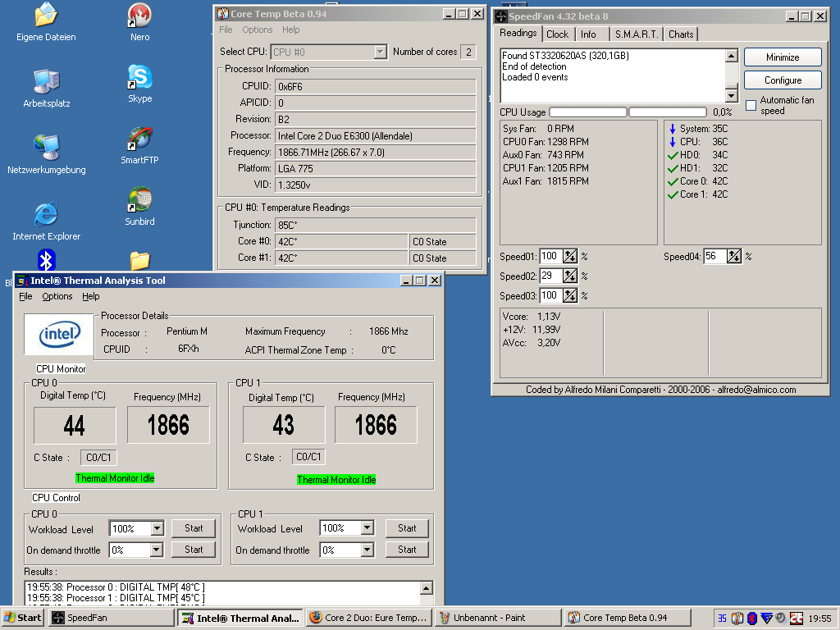This screenshot has height=630, width=840.
Task: Open Options menu in Core Temp
Action: click(x=257, y=30)
